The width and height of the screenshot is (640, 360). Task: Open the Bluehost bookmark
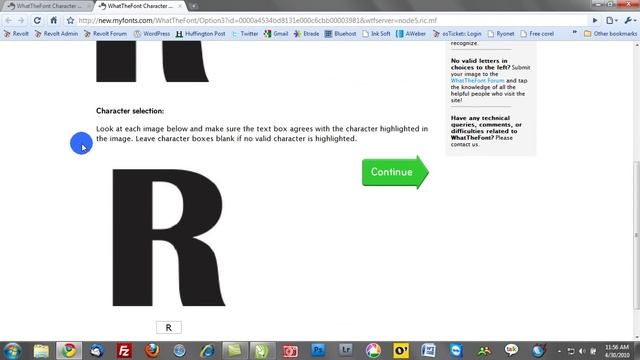click(x=340, y=34)
